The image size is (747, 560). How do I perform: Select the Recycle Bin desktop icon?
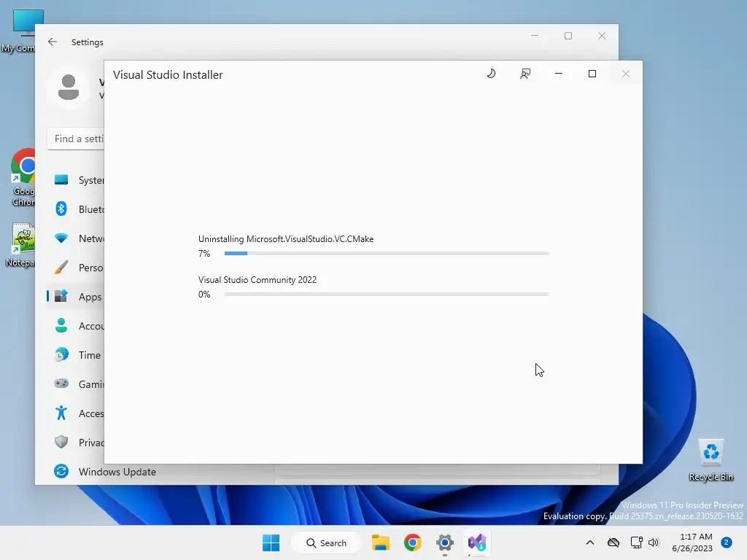[711, 460]
